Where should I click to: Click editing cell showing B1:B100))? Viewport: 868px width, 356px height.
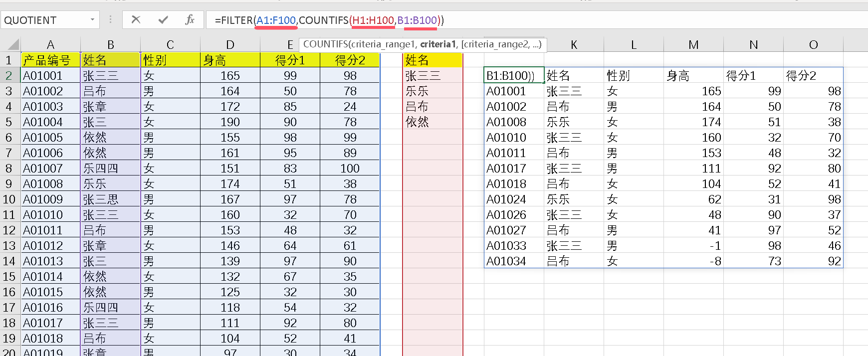point(514,75)
